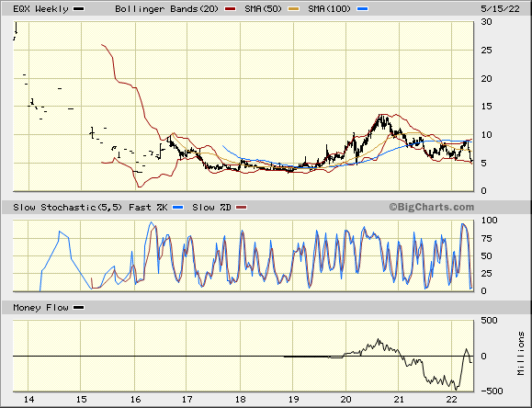Viewport: 532px width, 408px height.
Task: Click the SMA(100) blue legend swatch
Action: 362,9
